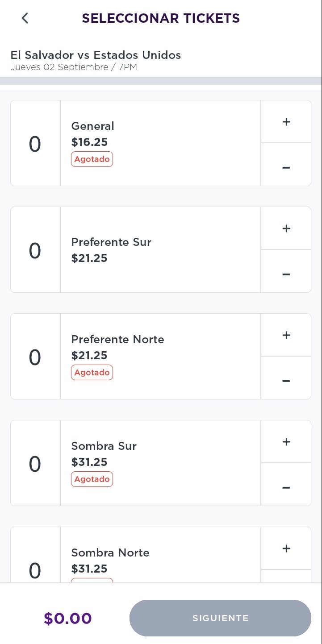322x644 pixels.
Task: Click the $0.00 total amount
Action: point(68,619)
